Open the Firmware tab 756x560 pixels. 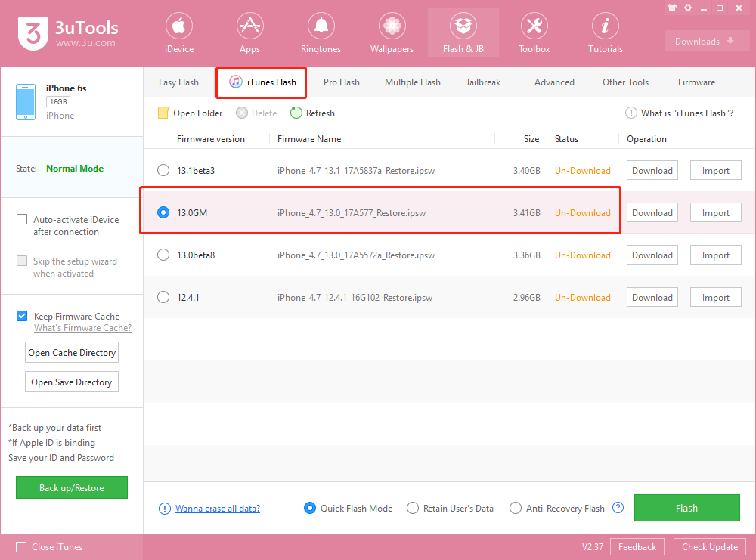(697, 82)
